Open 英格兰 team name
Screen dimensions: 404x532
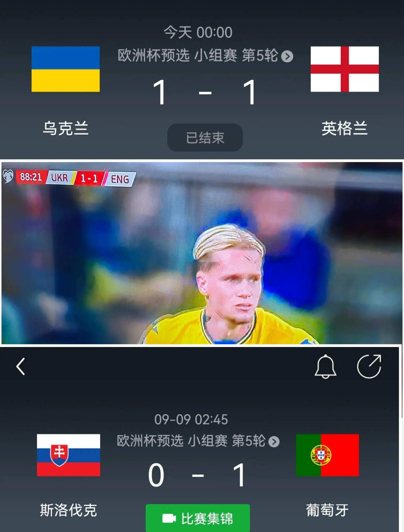345,128
